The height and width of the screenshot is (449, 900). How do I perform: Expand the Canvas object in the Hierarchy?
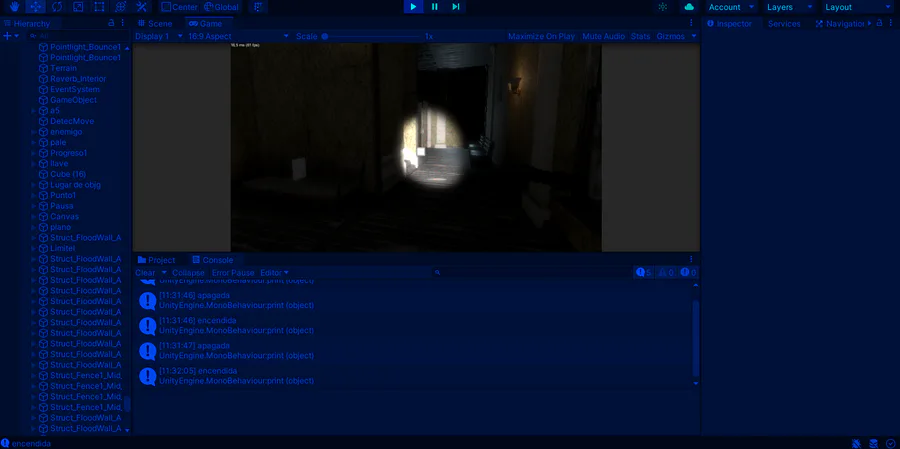click(x=33, y=216)
